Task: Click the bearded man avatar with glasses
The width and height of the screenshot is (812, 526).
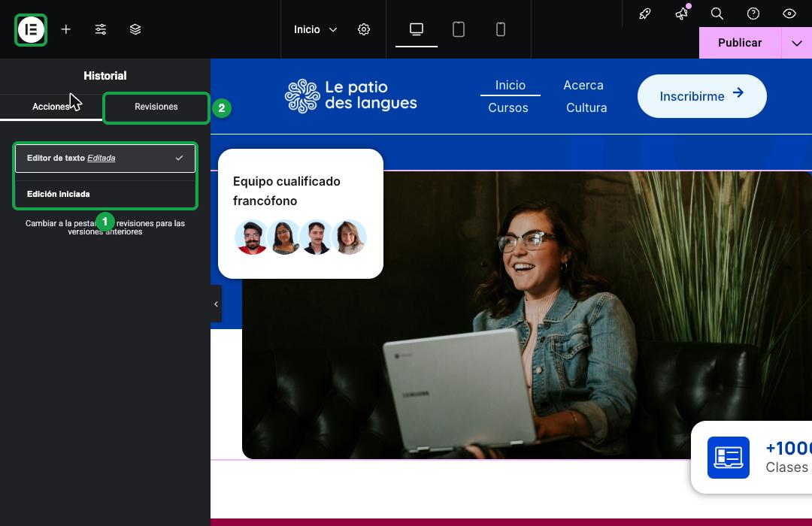Action: [x=252, y=237]
